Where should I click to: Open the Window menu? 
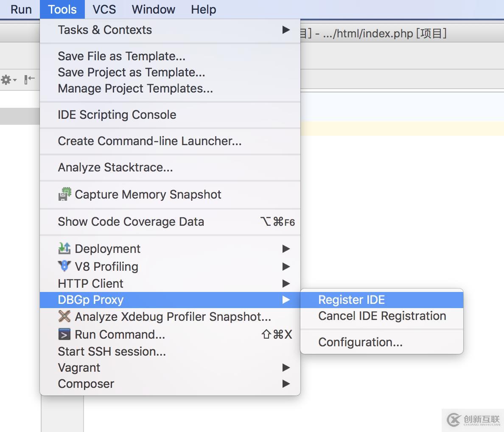153,9
